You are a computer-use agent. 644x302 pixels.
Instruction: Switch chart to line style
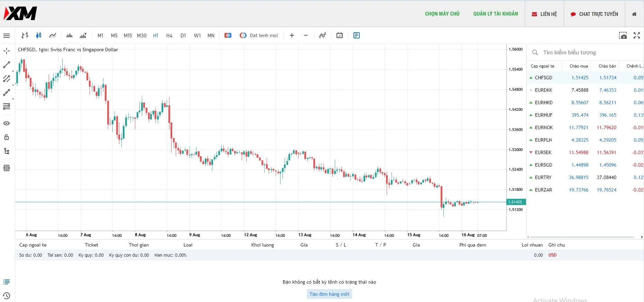tap(53, 35)
